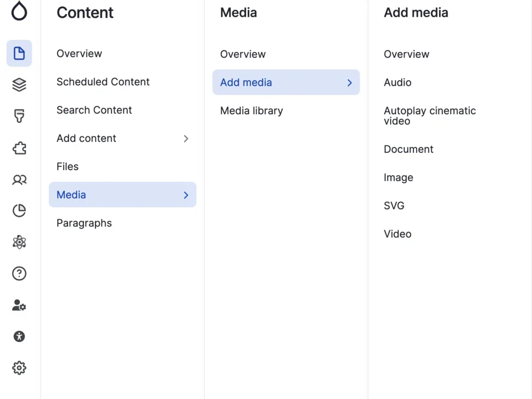Open the Files section

tap(67, 166)
